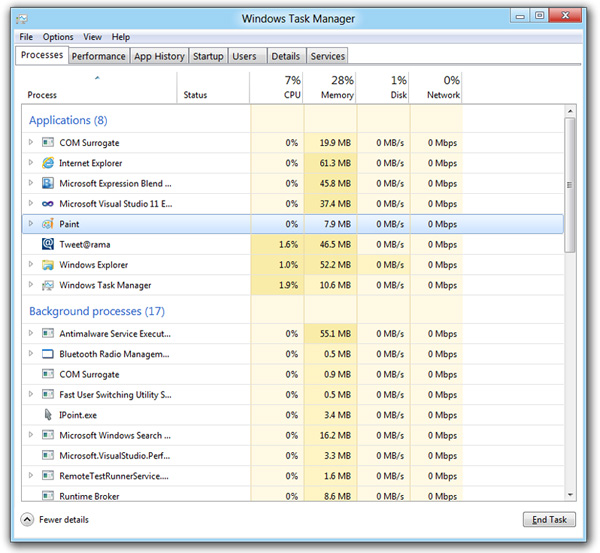
Task: Click the Tweet@rama app icon
Action: point(47,244)
